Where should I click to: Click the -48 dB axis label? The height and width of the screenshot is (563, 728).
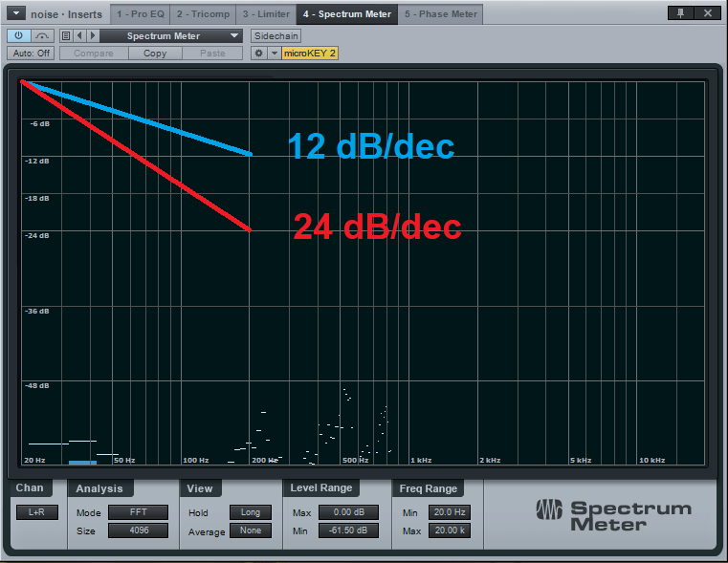36,385
